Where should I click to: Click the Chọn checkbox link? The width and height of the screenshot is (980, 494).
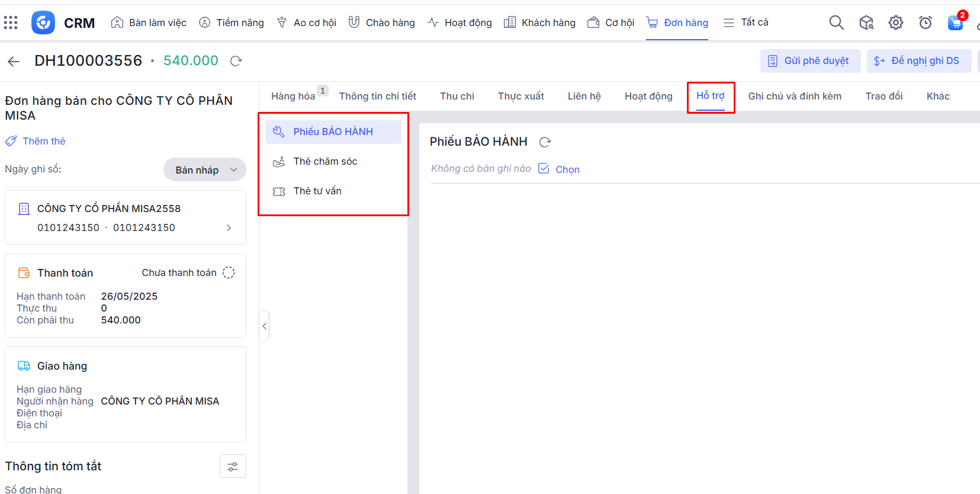[560, 169]
